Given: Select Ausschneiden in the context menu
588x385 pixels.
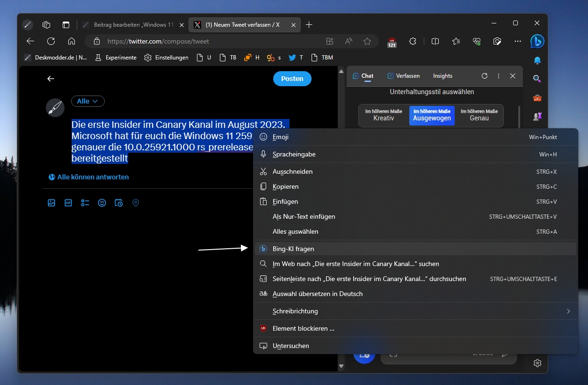Looking at the screenshot, I should (415, 171).
